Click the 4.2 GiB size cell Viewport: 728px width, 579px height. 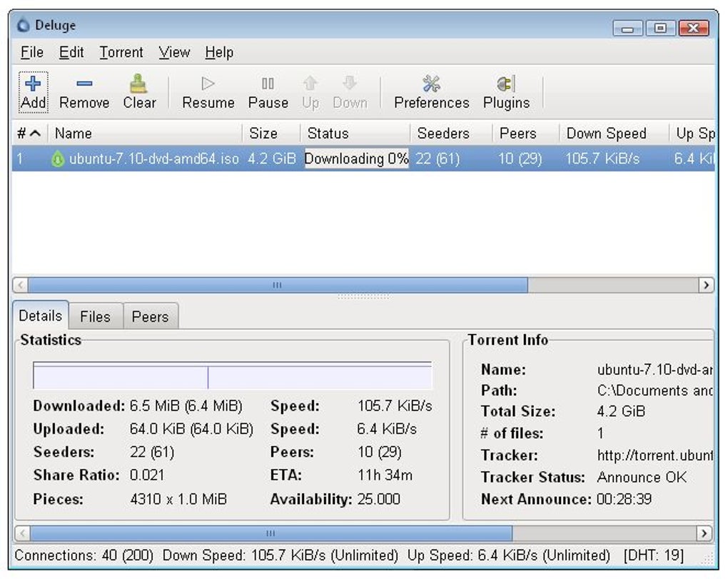(272, 158)
